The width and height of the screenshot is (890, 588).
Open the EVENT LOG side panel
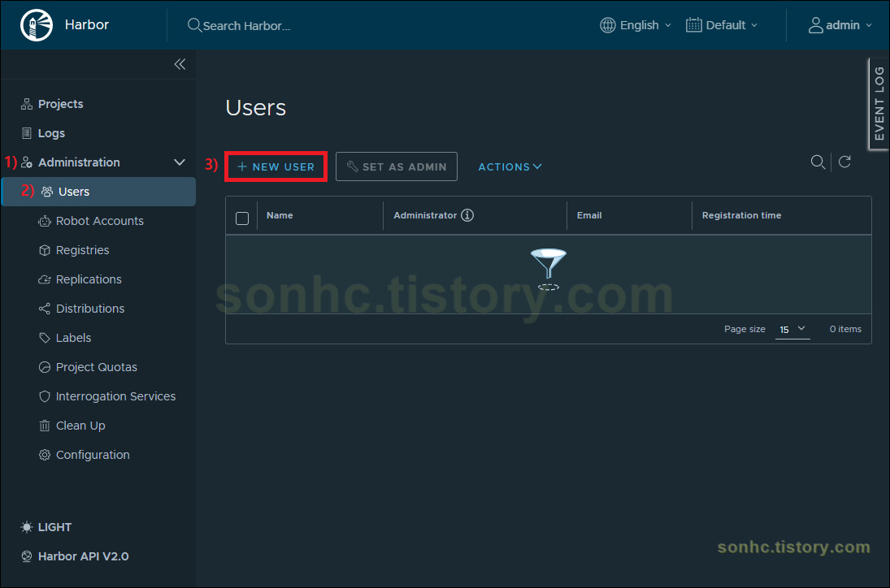pyautogui.click(x=879, y=103)
